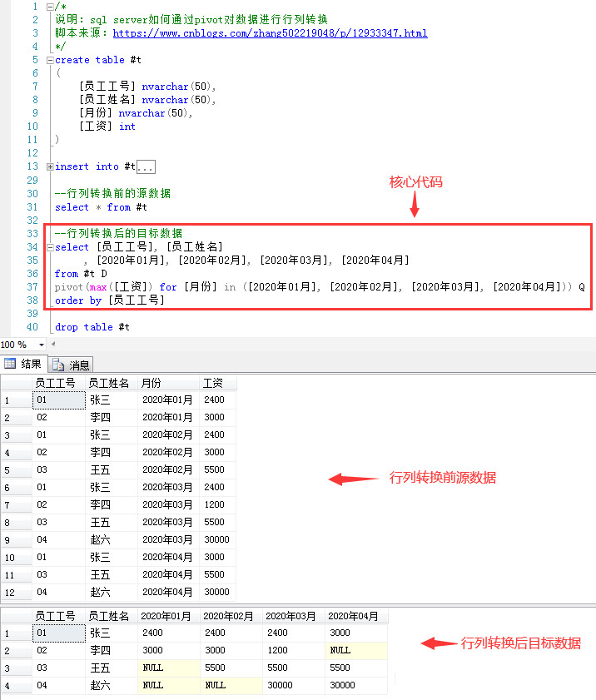Collapse the create table block
Screen dimensions: 596x700
(50, 60)
